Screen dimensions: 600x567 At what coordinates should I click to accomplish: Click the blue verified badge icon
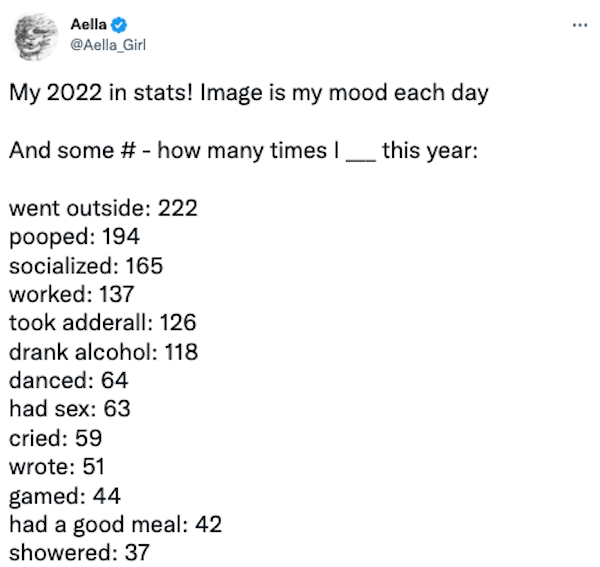pos(119,25)
